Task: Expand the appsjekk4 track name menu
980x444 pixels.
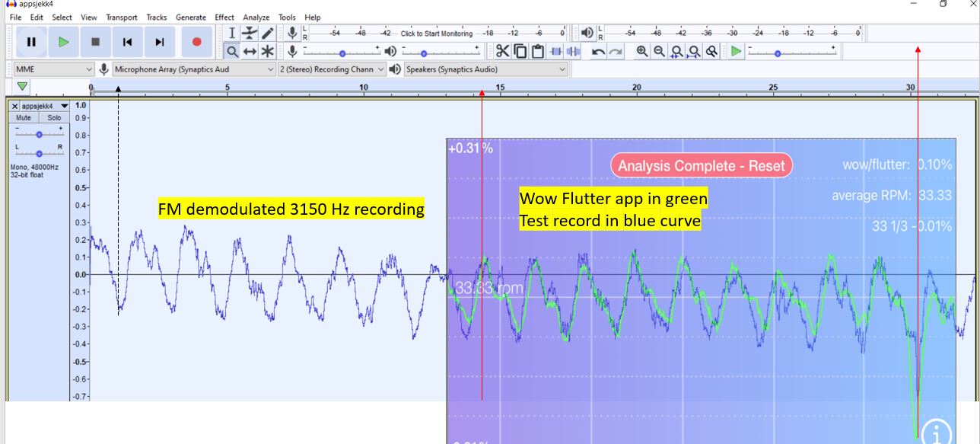Action: point(64,106)
